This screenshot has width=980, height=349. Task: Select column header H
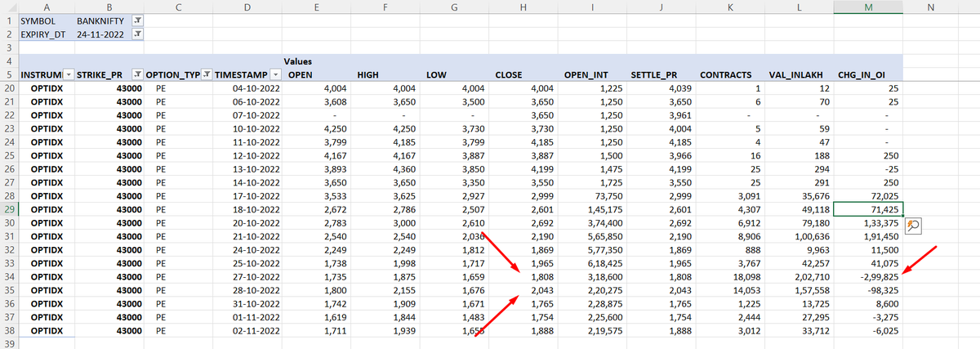pyautogui.click(x=523, y=7)
